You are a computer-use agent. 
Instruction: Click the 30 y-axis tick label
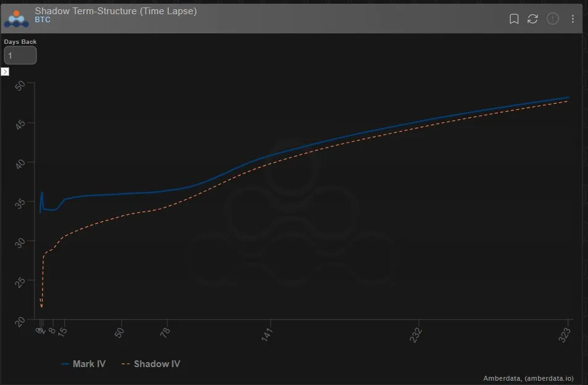tap(20, 242)
